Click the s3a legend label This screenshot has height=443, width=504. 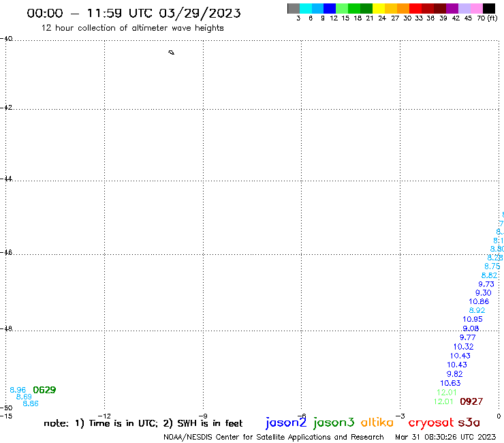(x=469, y=423)
